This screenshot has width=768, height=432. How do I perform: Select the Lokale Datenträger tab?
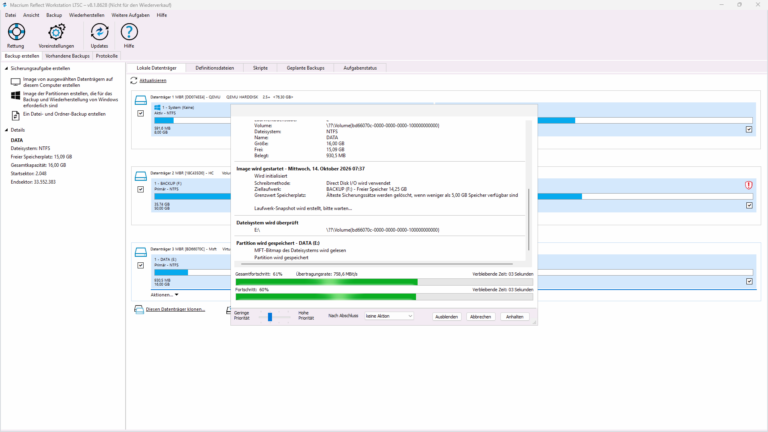coord(156,68)
